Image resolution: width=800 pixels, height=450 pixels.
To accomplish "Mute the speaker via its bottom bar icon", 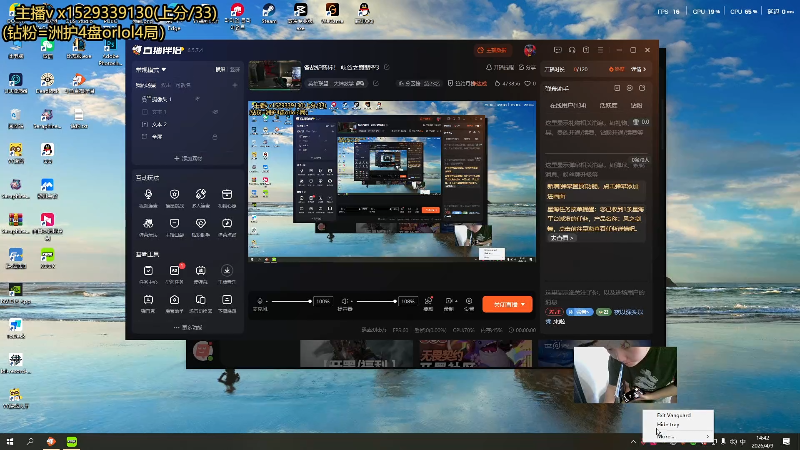I will (x=344, y=301).
